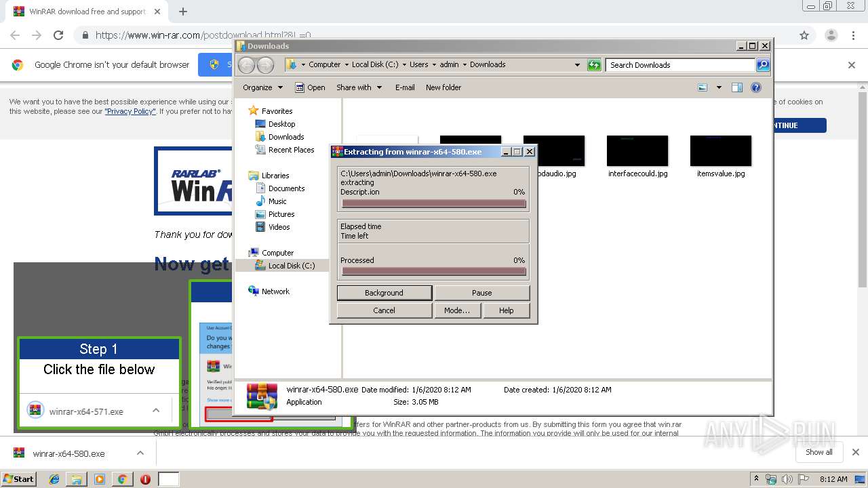The height and width of the screenshot is (488, 868).
Task: Click the E-mail toolbar button
Action: pos(405,87)
